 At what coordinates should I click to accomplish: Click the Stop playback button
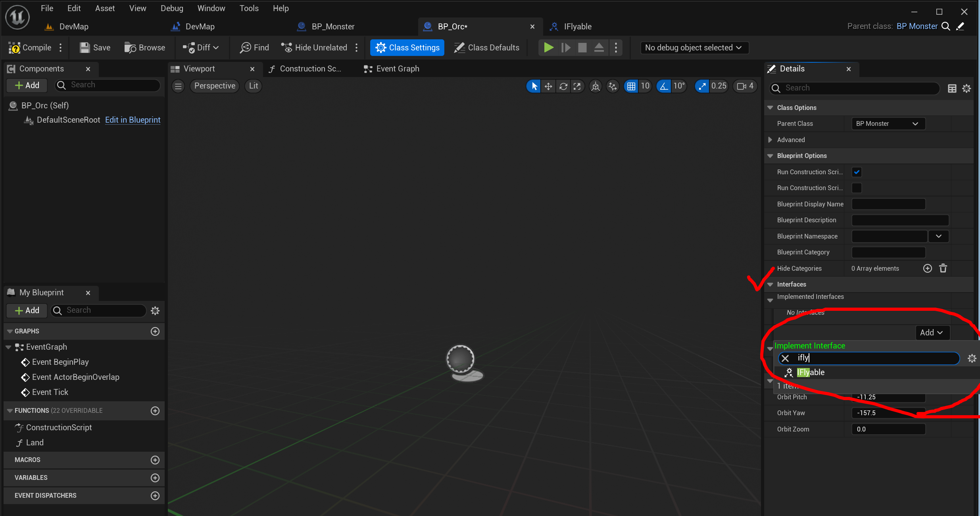[582, 48]
